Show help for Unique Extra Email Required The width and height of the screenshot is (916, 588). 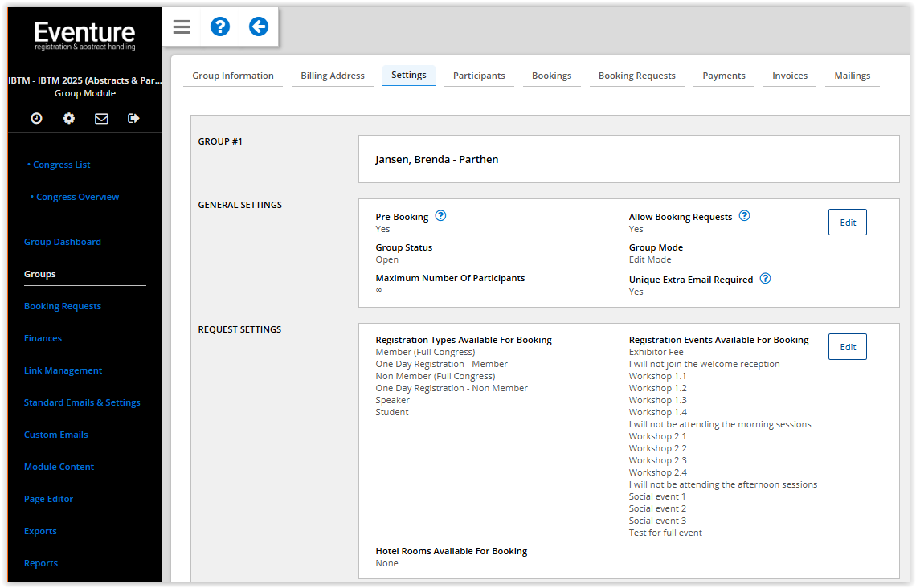765,279
